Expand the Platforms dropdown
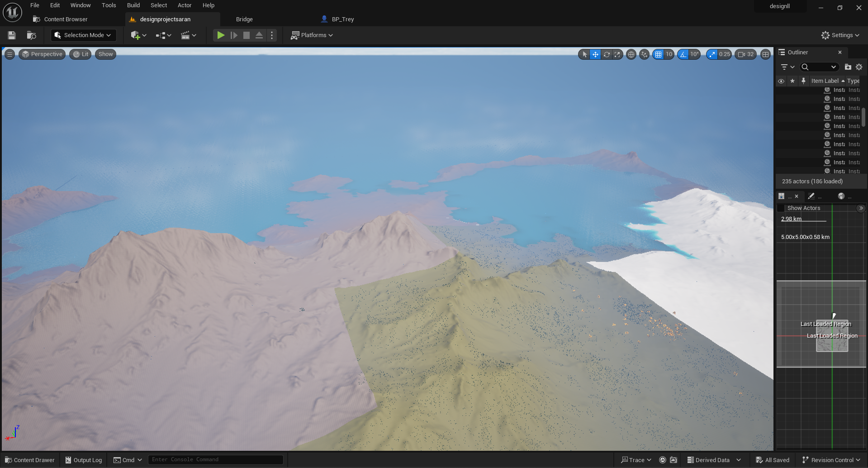Viewport: 868px width, 468px height. (x=312, y=35)
